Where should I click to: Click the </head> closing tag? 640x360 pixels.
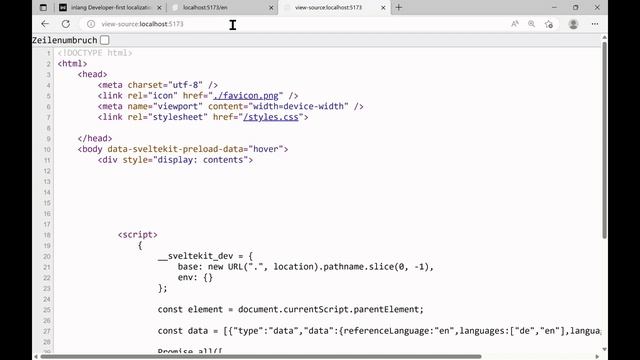point(95,138)
